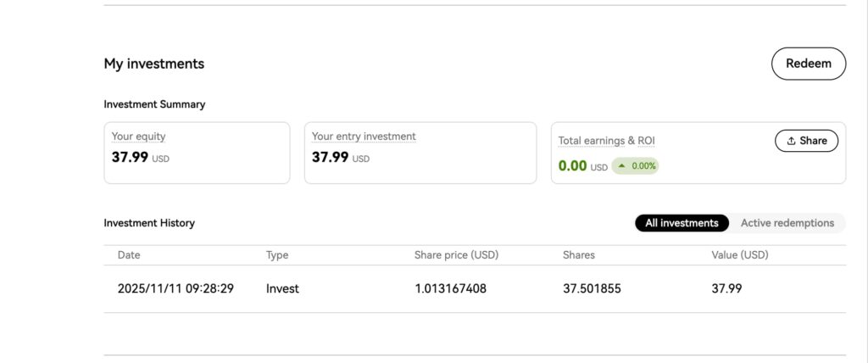Click the 'Your entry investment' underlined label

(x=364, y=137)
